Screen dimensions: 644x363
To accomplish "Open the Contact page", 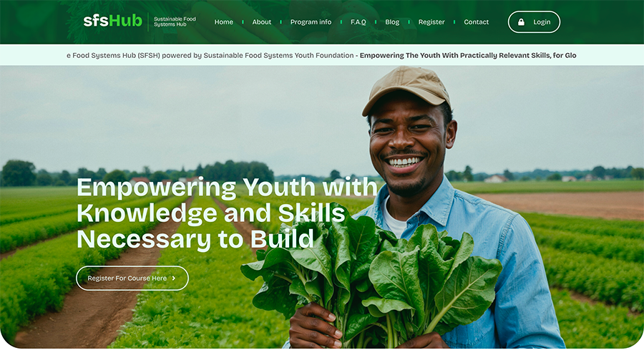I will pyautogui.click(x=476, y=22).
